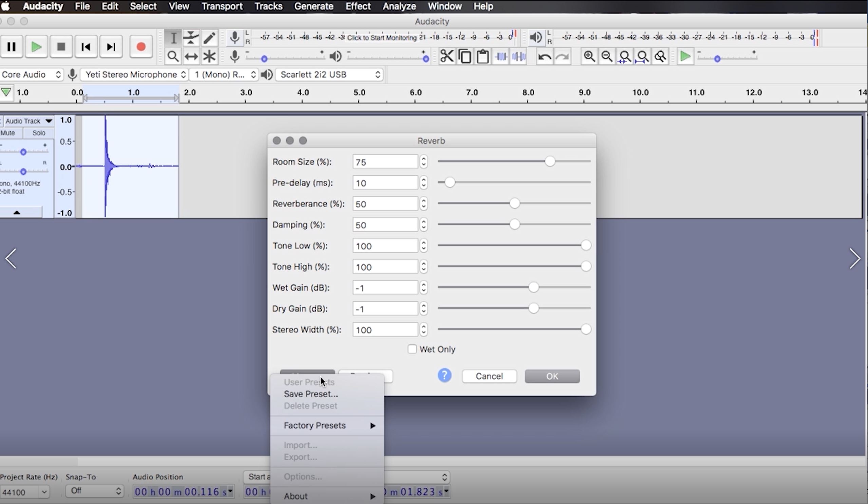Screen dimensions: 868x504
Task: Open the Reverb help question icon
Action: pyautogui.click(x=444, y=375)
